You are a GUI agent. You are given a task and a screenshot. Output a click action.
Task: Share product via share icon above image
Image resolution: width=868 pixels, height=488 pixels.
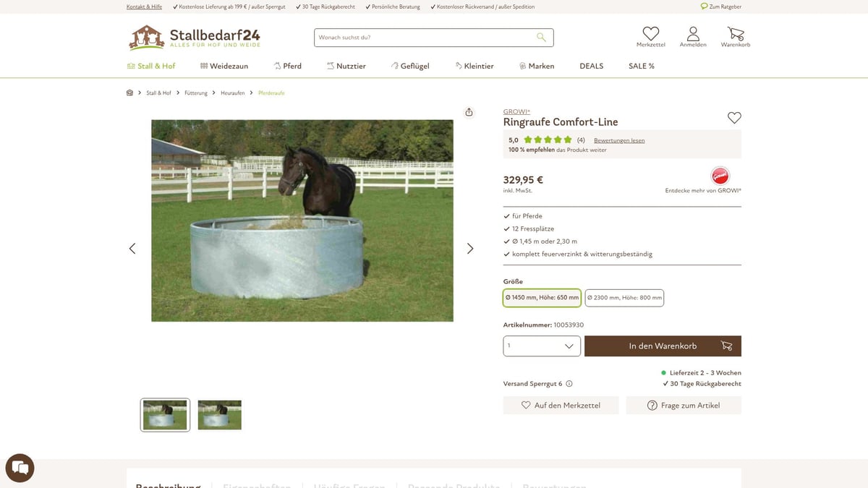469,112
